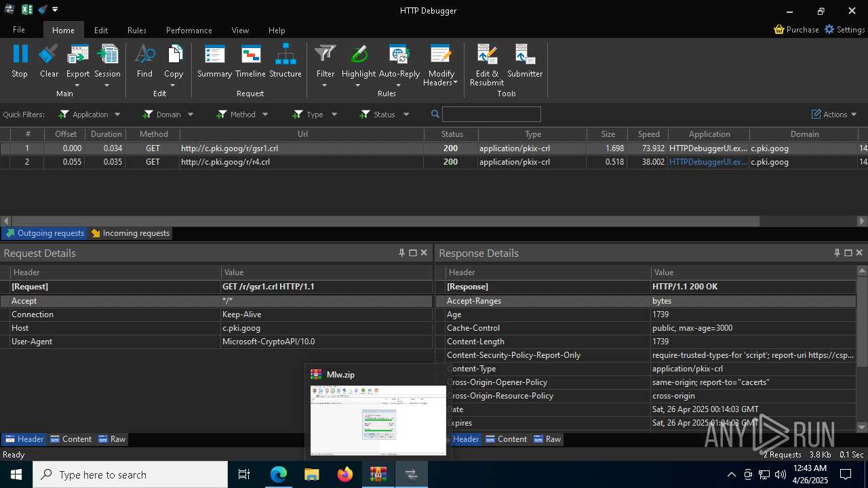The image size is (868, 488).
Task: Expand the Copy dropdown arrow
Action: click(173, 85)
